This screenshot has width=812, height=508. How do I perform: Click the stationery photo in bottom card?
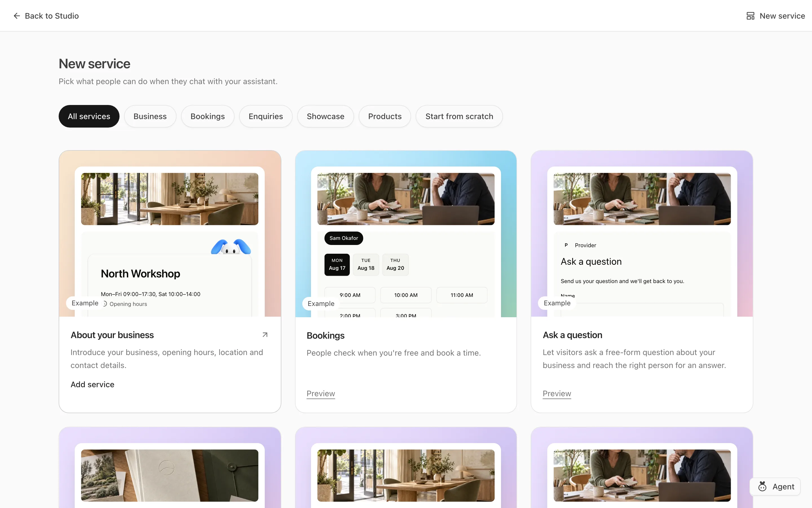[x=169, y=476]
